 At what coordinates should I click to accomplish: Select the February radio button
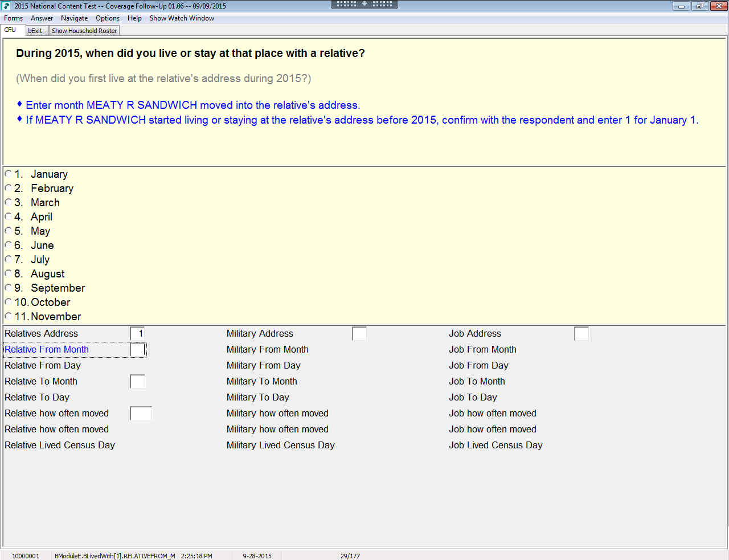coord(8,188)
